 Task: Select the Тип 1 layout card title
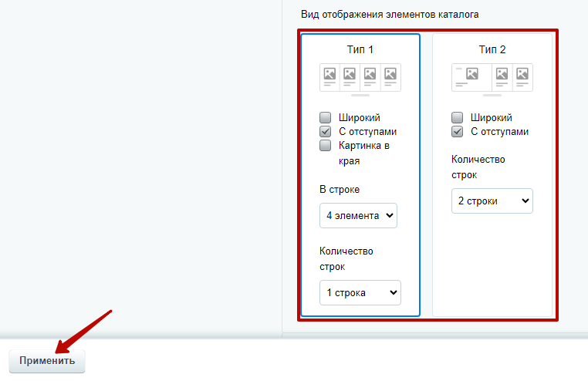coord(360,49)
